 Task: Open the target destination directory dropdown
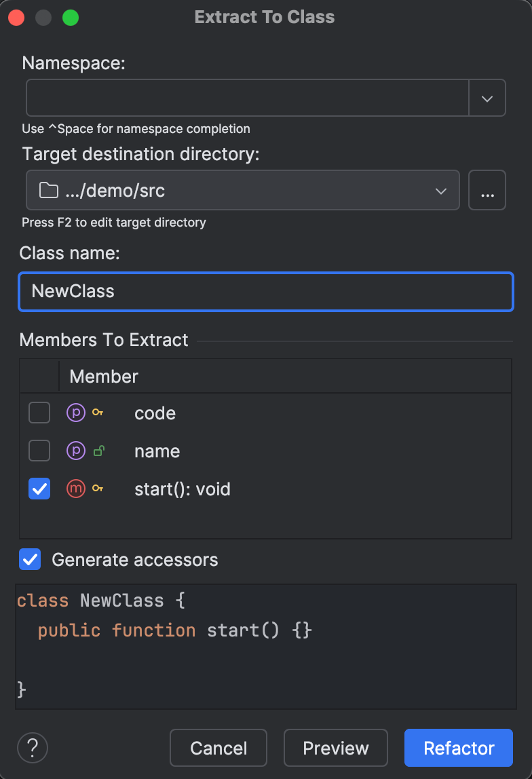click(441, 190)
